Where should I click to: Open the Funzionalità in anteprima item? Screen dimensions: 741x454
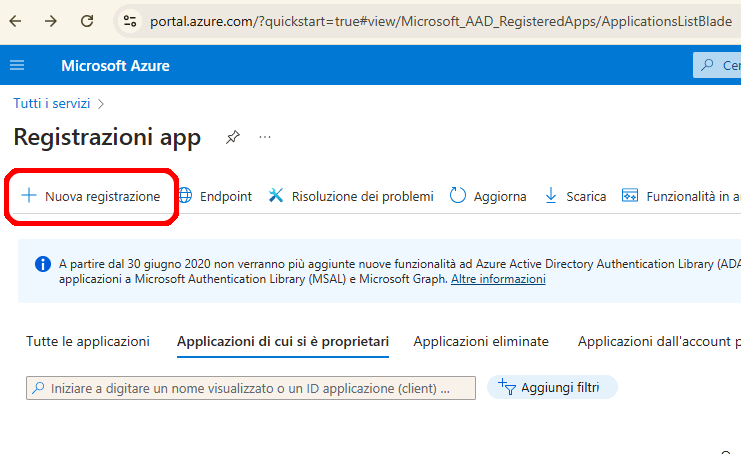click(681, 196)
